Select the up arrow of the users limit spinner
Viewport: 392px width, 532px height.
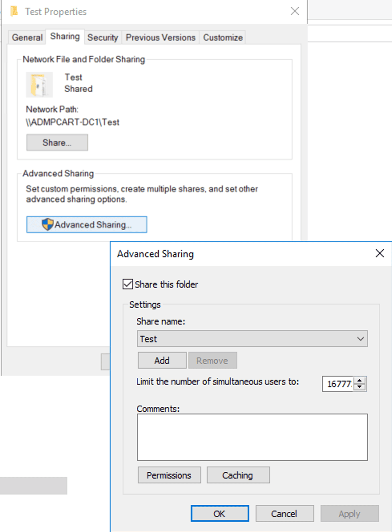coord(360,381)
